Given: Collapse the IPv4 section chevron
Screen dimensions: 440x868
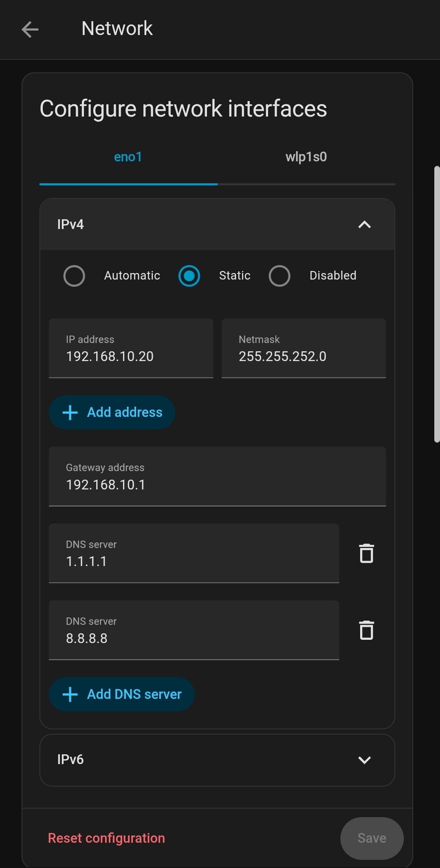Looking at the screenshot, I should [x=364, y=225].
